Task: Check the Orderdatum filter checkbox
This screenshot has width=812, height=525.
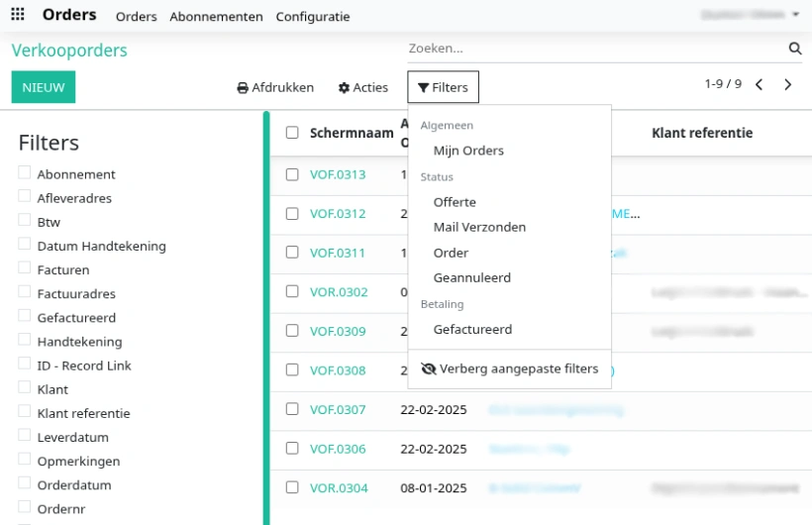Action: click(25, 483)
